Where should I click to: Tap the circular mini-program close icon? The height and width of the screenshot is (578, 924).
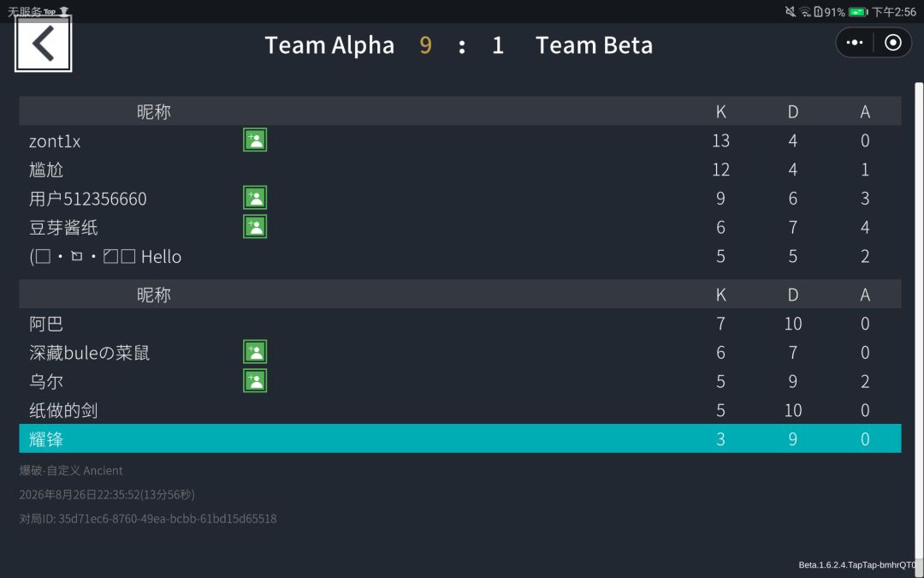(892, 43)
